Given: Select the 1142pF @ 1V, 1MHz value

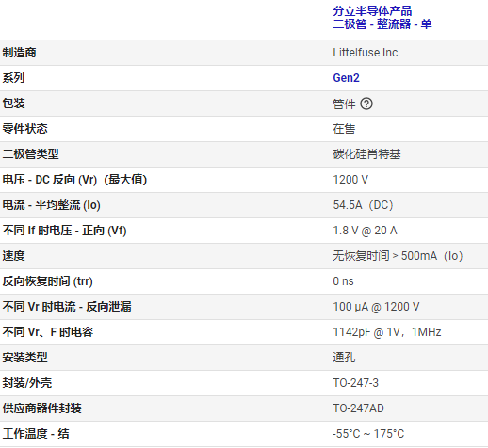Looking at the screenshot, I should 387,332.
